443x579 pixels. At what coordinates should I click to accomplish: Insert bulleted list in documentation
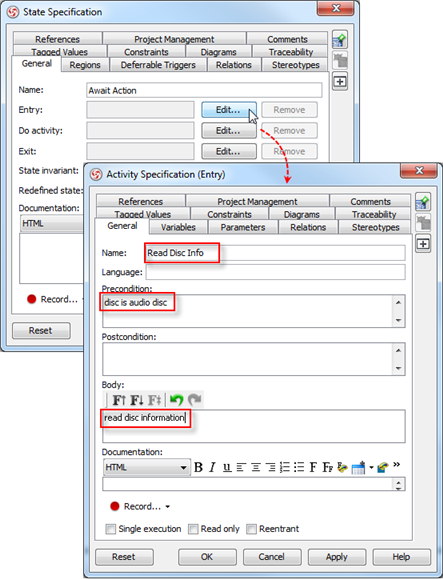[299, 467]
